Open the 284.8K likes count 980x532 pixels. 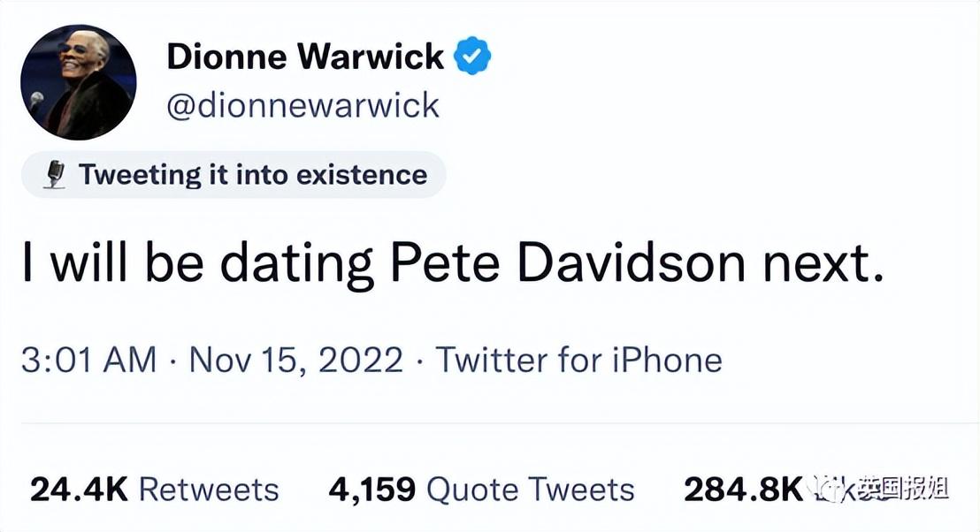(743, 489)
